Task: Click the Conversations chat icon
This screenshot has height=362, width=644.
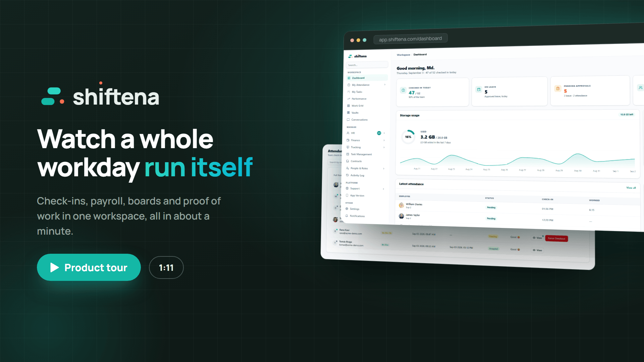Action: pyautogui.click(x=348, y=120)
